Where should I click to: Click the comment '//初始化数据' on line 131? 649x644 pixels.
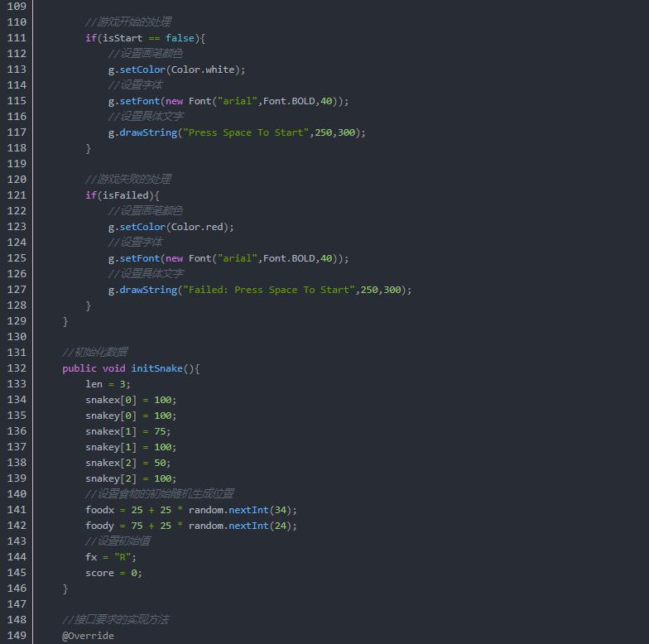coord(94,353)
